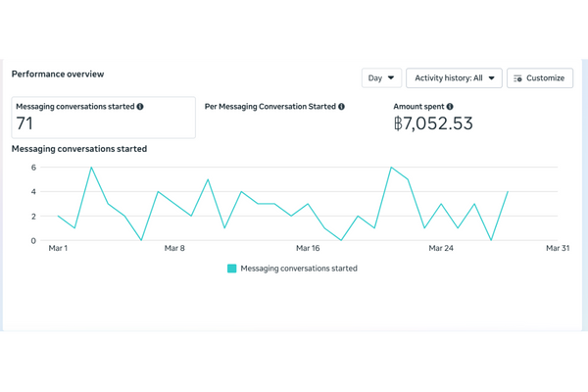Select the Amount spent ฿7,052.53 metric
Image resolution: width=588 pixels, height=392 pixels.
[x=432, y=123]
